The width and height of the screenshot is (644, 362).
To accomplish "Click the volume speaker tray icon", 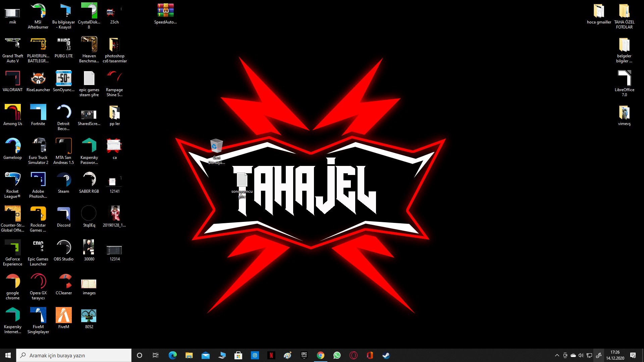I will (581, 355).
